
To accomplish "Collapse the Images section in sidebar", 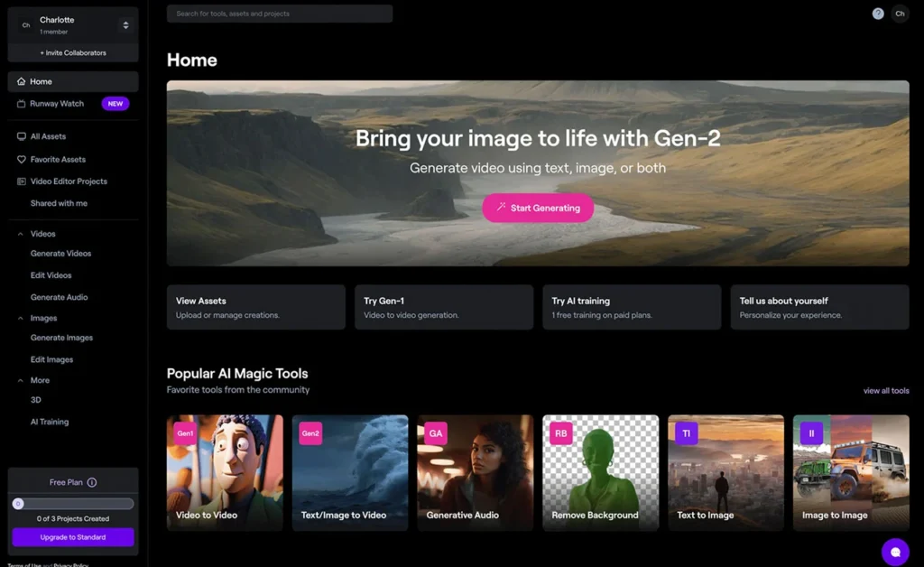I will click(22, 318).
